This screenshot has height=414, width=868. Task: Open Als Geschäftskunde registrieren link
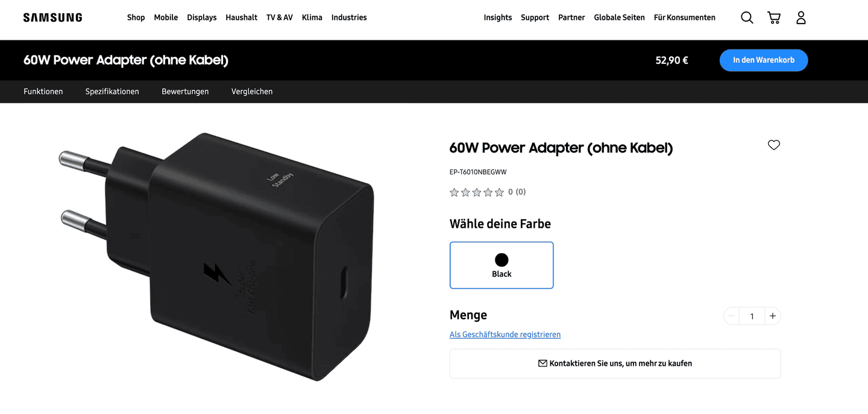[x=505, y=334]
